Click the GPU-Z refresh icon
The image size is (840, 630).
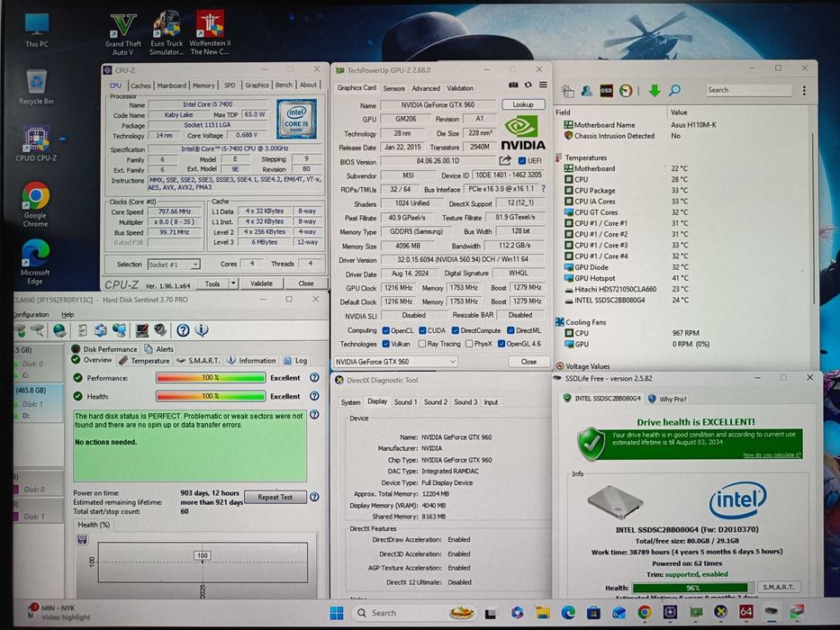tap(528, 85)
